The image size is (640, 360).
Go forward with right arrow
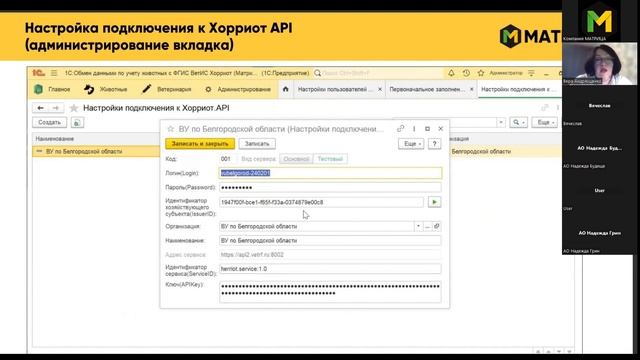pos(56,108)
